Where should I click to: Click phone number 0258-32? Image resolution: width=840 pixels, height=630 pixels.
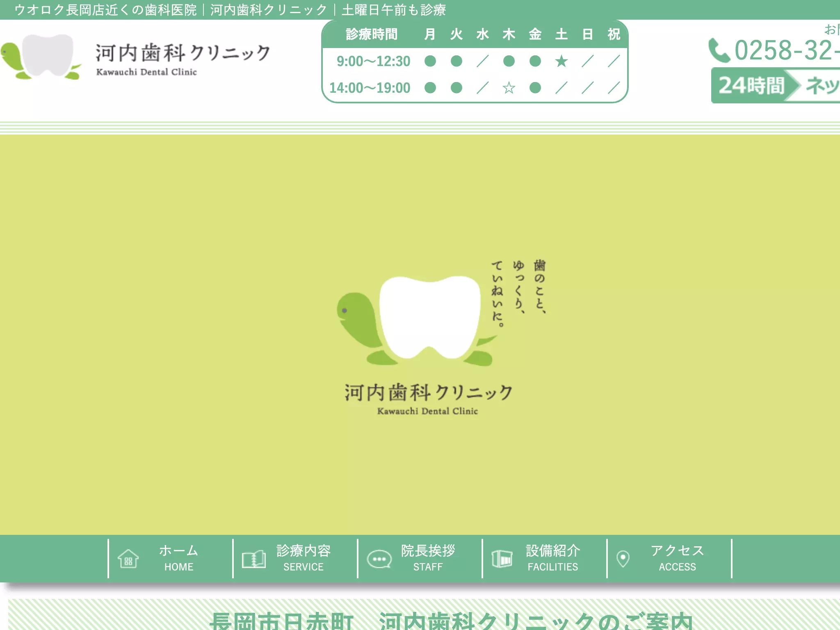pyautogui.click(x=787, y=50)
